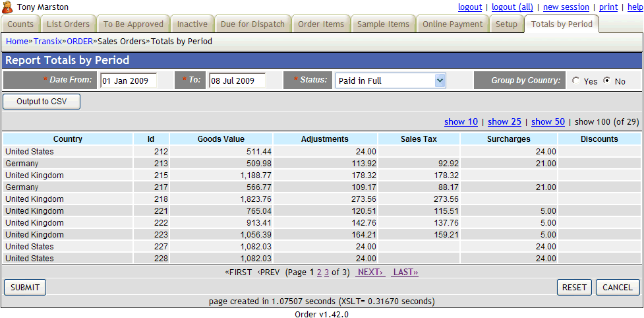Open the Due for Dispatch tab
The height and width of the screenshot is (318, 644).
pyautogui.click(x=252, y=24)
